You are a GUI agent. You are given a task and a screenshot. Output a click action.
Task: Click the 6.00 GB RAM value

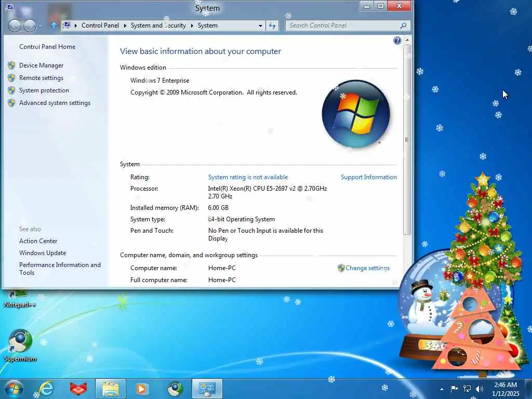tap(218, 208)
